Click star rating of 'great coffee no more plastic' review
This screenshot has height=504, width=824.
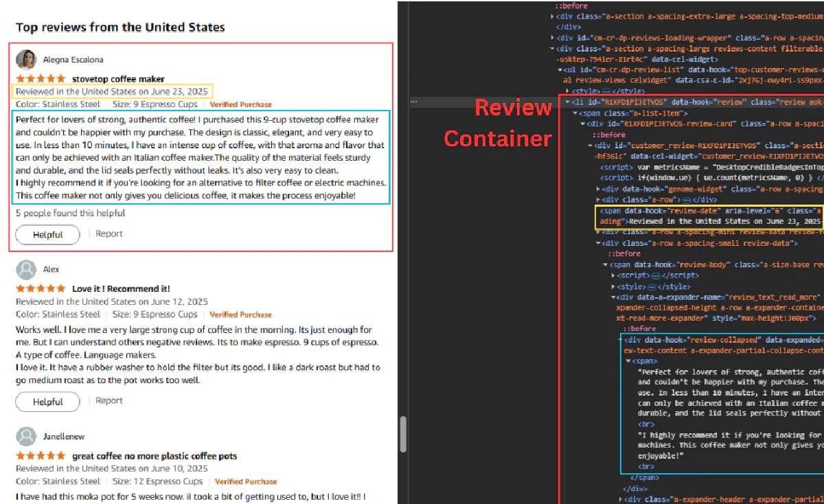click(41, 456)
